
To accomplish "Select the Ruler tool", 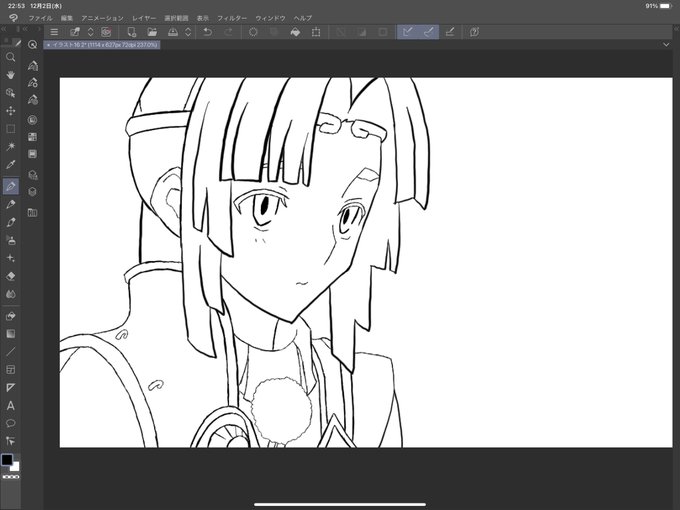I will tap(11, 387).
